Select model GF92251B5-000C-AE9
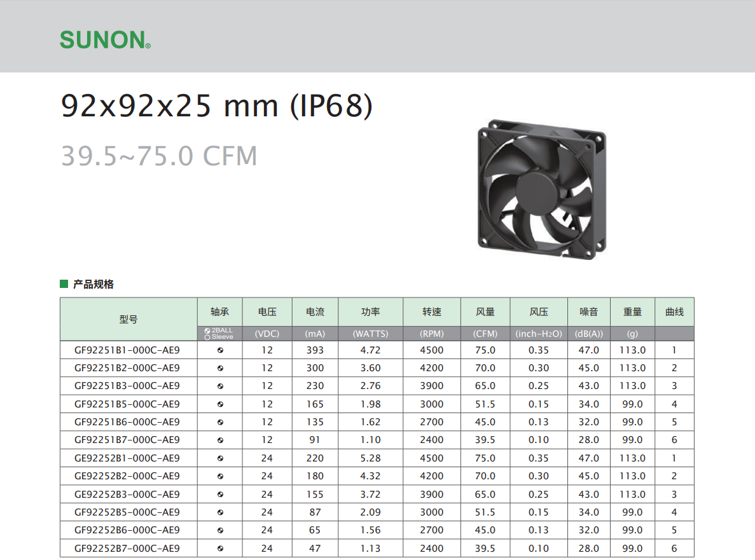The width and height of the screenshot is (755, 560). pos(127,404)
